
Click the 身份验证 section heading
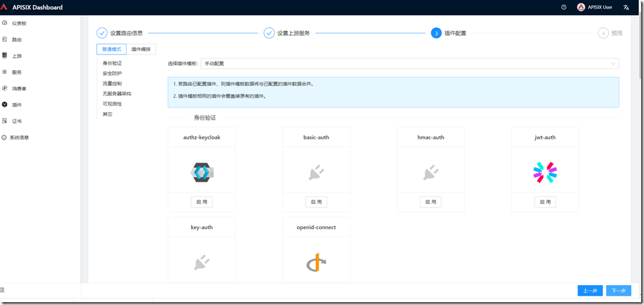[x=205, y=118]
